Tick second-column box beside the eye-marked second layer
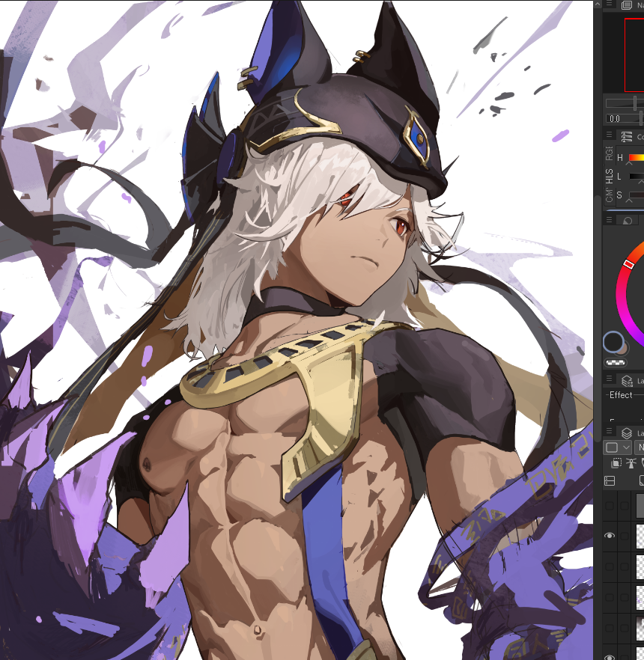644x660 pixels. click(x=625, y=536)
